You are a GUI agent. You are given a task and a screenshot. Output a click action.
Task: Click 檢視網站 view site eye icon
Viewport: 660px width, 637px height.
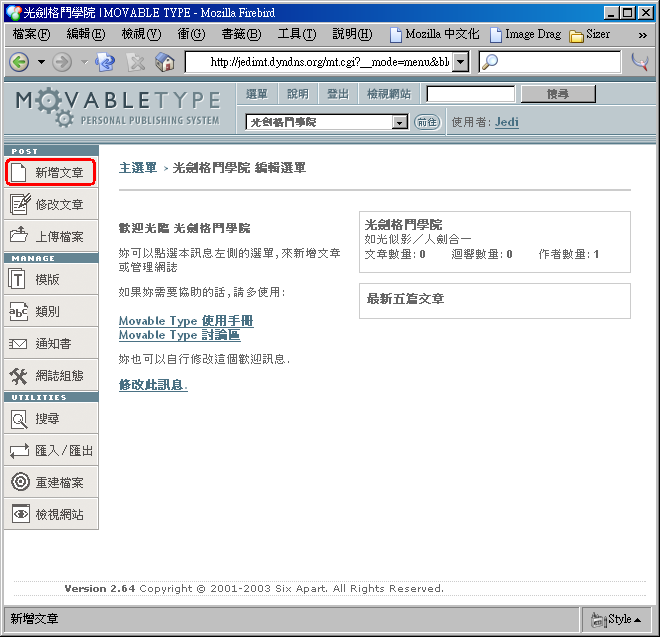[x=21, y=514]
